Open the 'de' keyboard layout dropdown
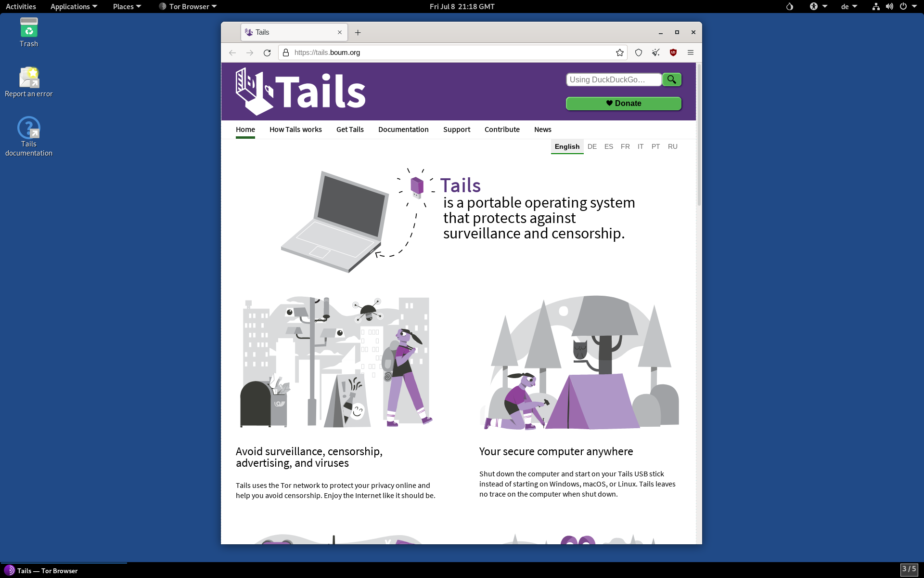Viewport: 924px width, 578px height. point(849,6)
